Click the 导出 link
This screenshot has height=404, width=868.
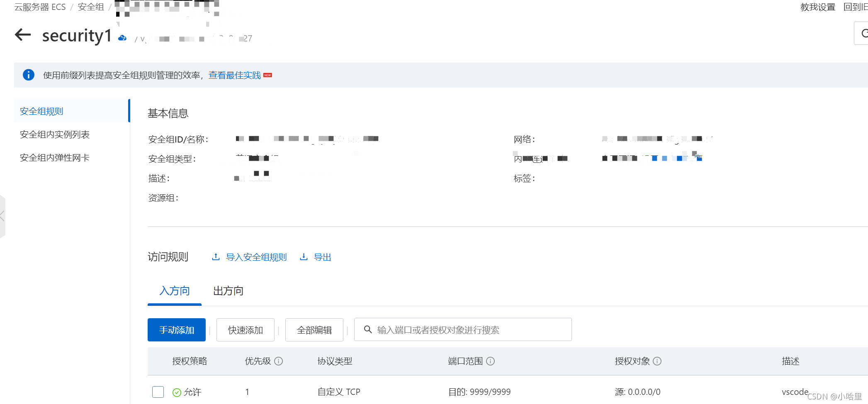tap(322, 257)
